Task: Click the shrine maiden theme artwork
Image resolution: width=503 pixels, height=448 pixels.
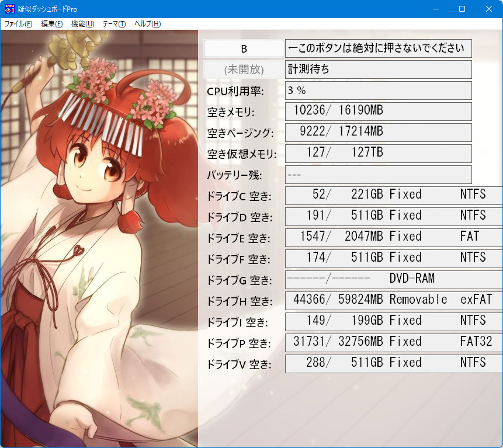Action: [99, 238]
